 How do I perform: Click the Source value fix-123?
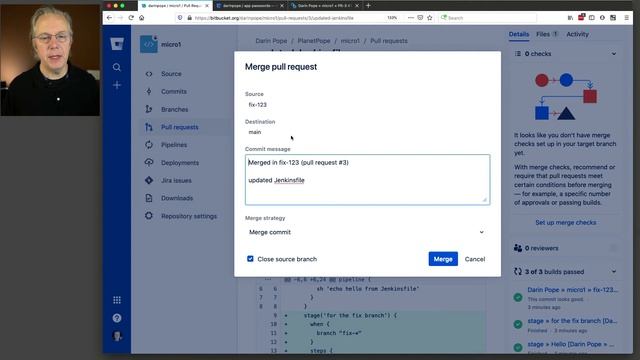pos(258,104)
